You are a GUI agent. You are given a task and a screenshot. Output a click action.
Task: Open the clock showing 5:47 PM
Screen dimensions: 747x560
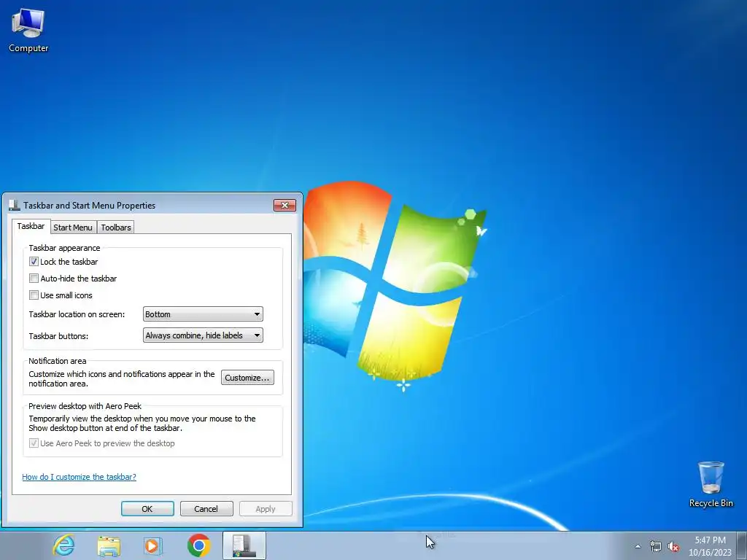point(710,546)
